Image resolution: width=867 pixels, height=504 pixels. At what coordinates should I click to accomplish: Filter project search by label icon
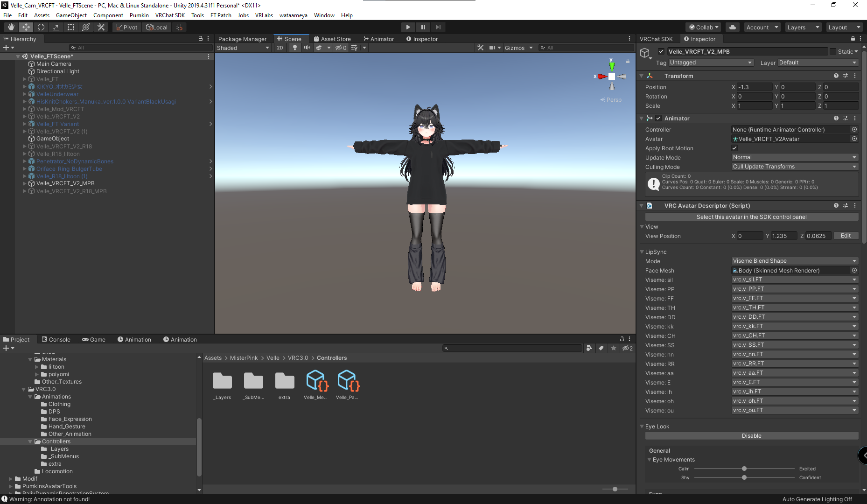[x=601, y=348]
